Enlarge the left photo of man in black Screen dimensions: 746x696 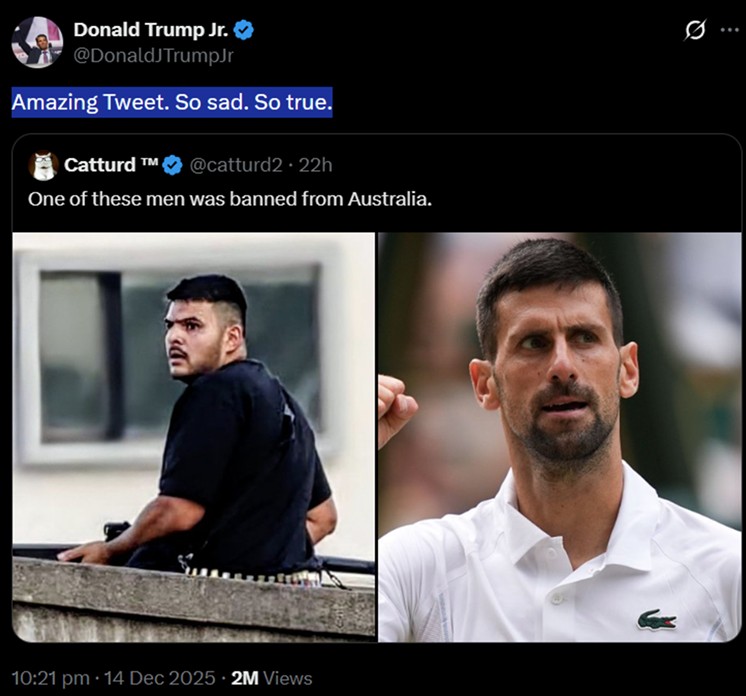194,437
